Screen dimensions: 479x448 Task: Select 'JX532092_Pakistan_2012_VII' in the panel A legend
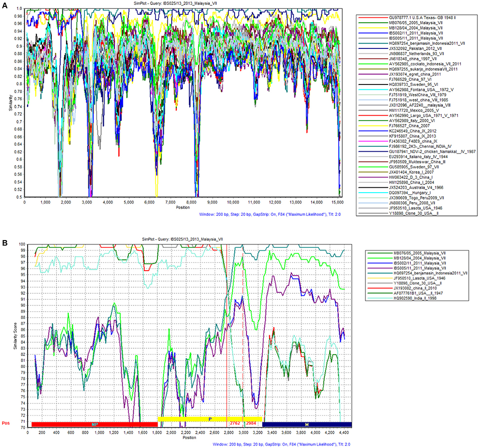click(x=415, y=48)
